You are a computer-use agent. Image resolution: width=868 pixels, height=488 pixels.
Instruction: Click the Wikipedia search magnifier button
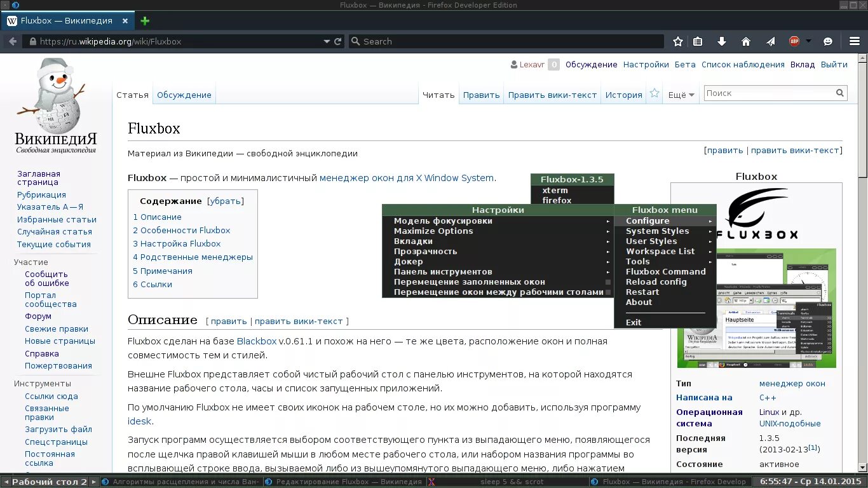[x=840, y=93]
